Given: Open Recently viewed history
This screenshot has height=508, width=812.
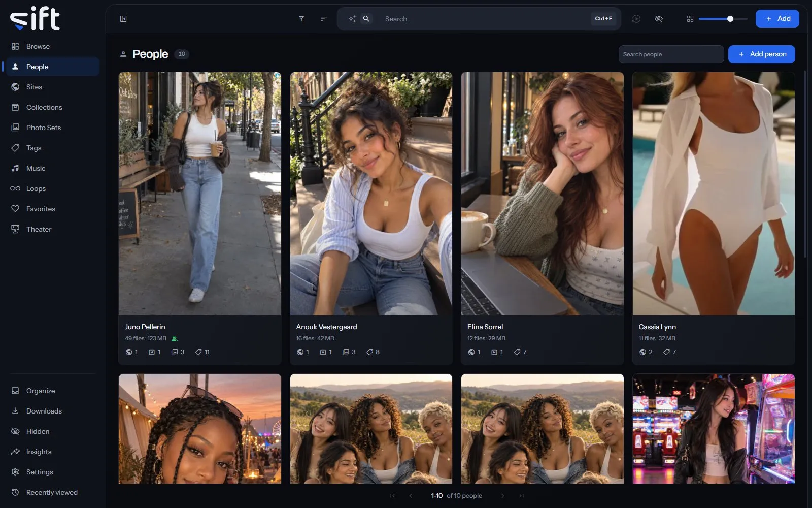Looking at the screenshot, I should [x=53, y=492].
